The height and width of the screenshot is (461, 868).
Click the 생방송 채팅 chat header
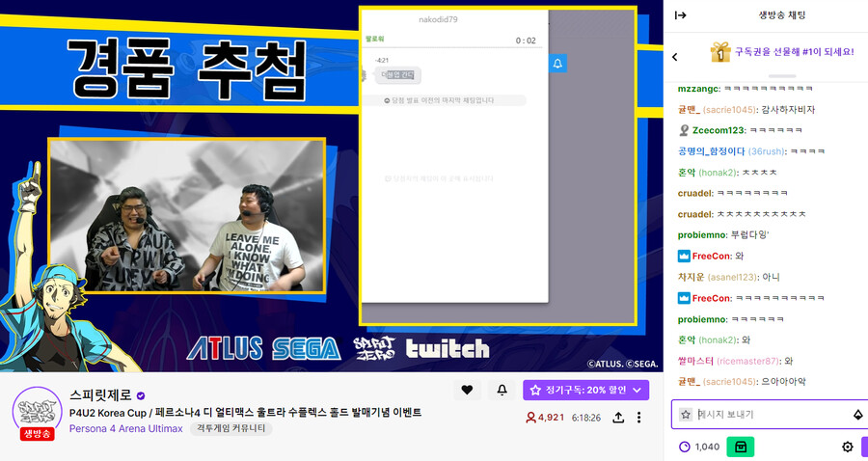point(781,15)
